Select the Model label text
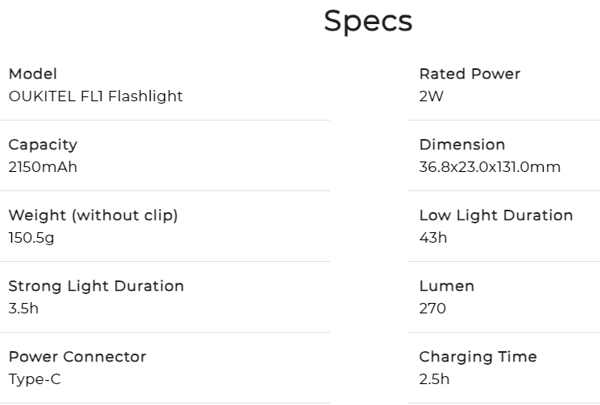Viewport: 600px width, 405px height. click(x=33, y=74)
